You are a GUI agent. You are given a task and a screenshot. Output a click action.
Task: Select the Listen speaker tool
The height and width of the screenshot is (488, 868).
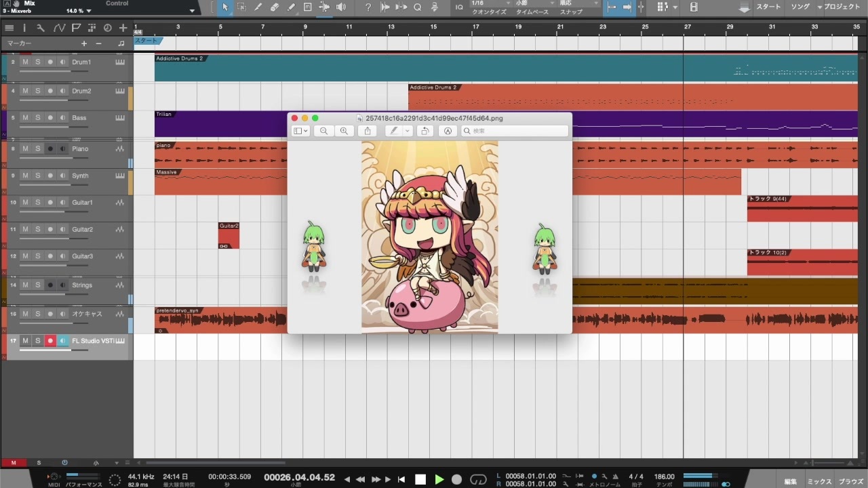(340, 7)
